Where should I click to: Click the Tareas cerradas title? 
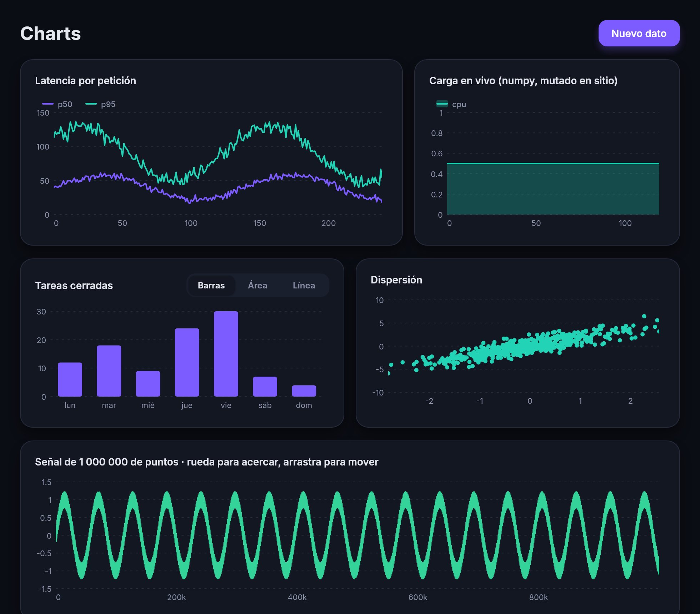74,286
